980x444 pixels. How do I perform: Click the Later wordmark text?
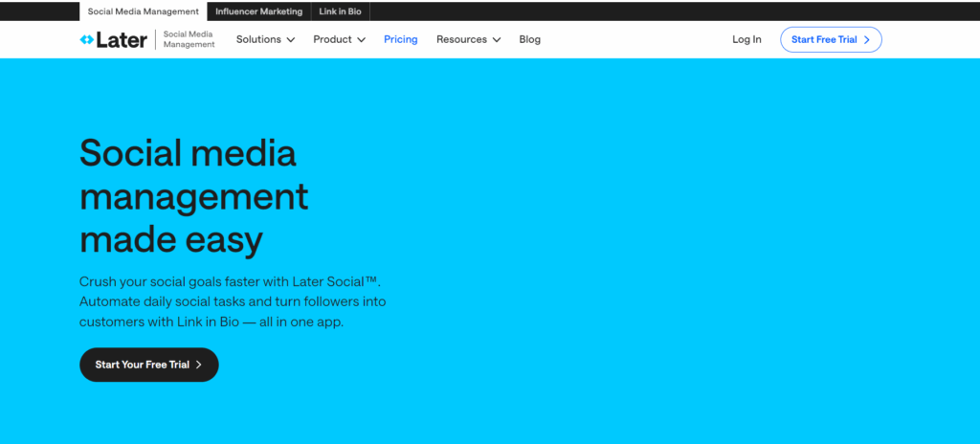tap(122, 39)
